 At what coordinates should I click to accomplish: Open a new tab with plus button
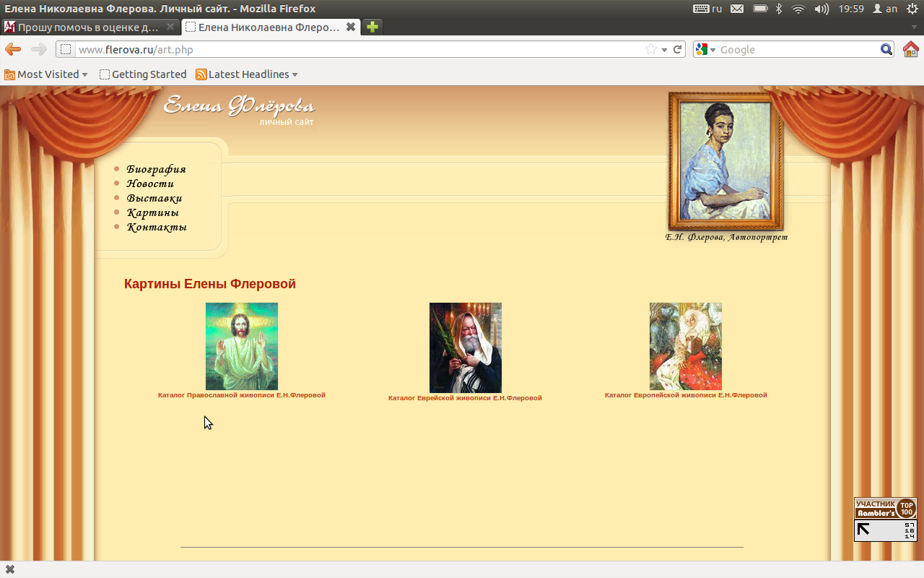pos(372,27)
